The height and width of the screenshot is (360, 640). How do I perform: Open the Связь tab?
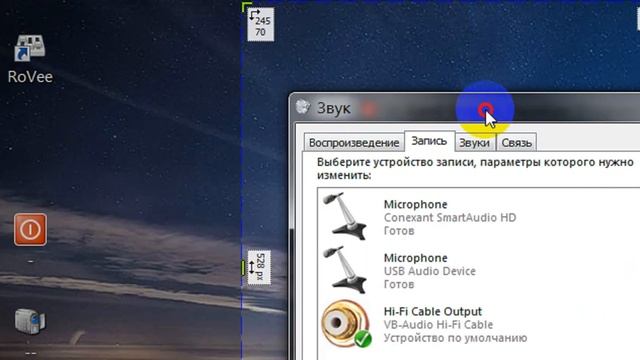(516, 143)
